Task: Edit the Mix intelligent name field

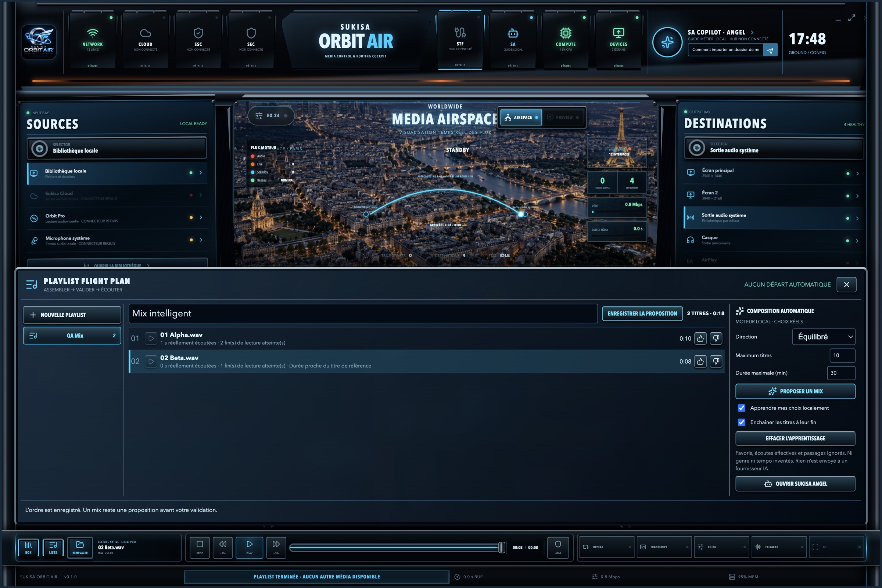Action: point(363,313)
